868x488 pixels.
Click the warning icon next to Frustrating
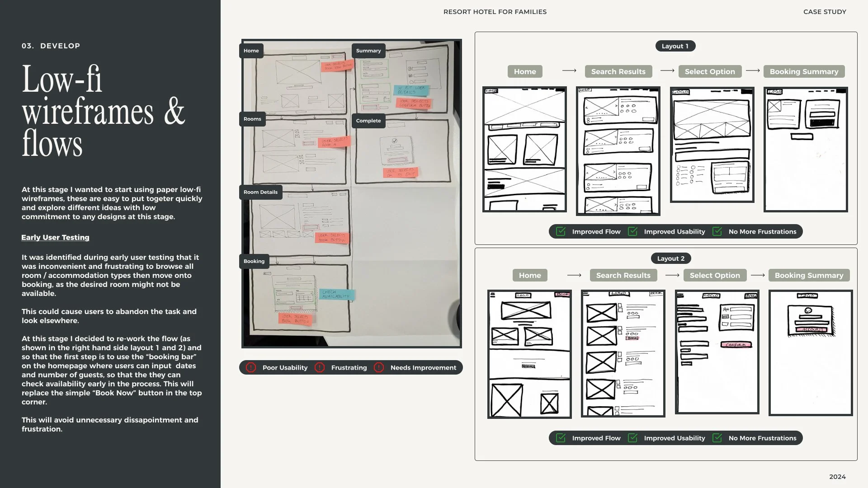click(x=320, y=367)
